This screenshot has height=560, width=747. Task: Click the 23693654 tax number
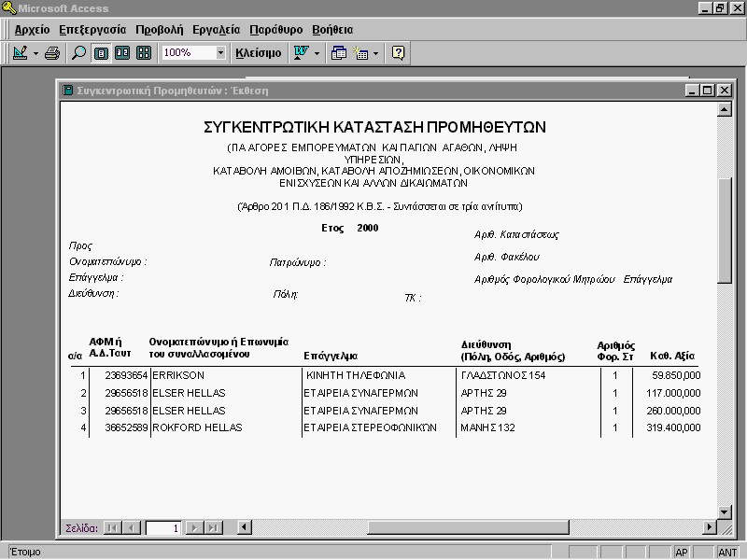[x=126, y=375]
